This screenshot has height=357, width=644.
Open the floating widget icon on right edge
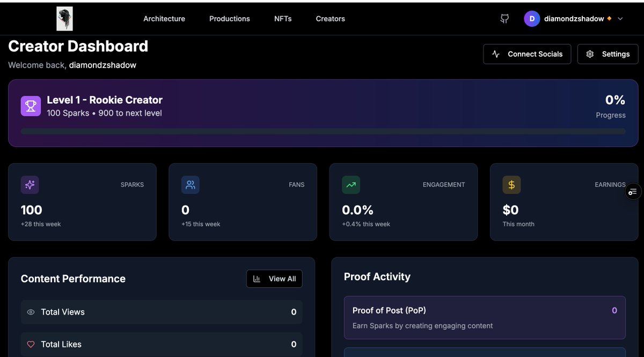click(x=633, y=191)
